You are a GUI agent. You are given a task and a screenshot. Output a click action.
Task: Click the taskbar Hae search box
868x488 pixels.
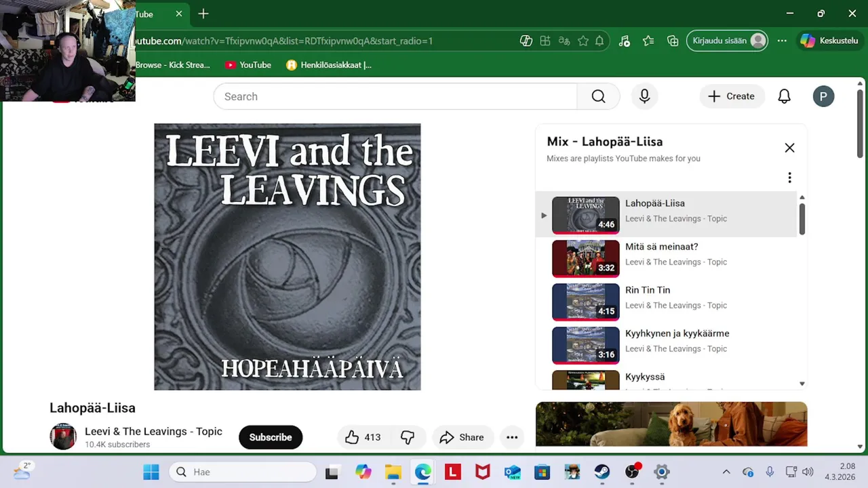243,472
